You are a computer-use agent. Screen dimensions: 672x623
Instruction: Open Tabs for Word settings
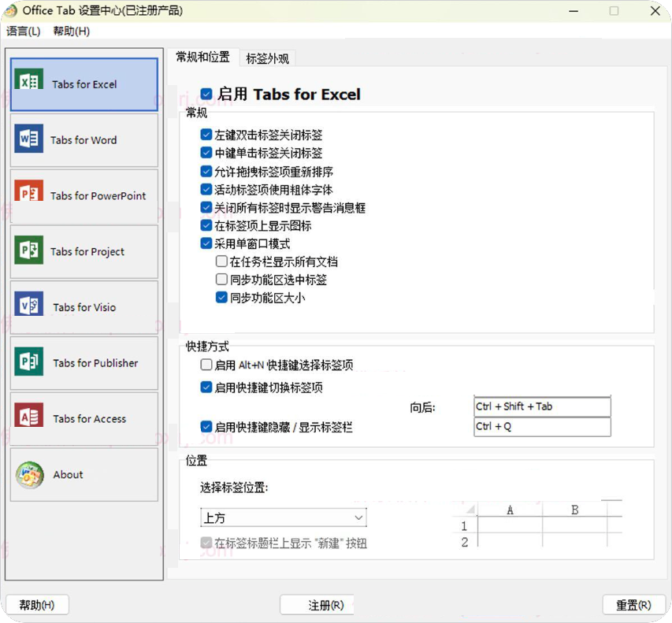click(x=29, y=139)
